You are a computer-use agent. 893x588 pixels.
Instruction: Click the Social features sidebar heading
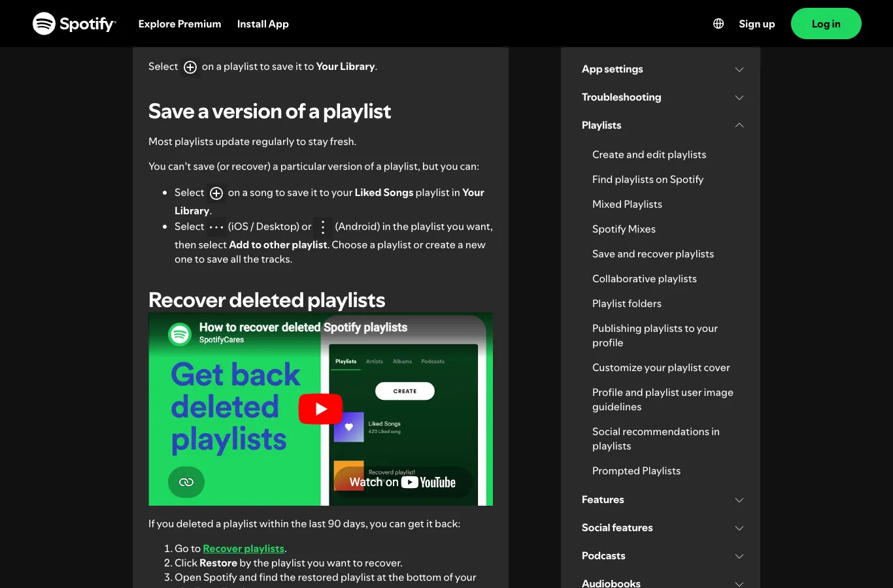(617, 528)
